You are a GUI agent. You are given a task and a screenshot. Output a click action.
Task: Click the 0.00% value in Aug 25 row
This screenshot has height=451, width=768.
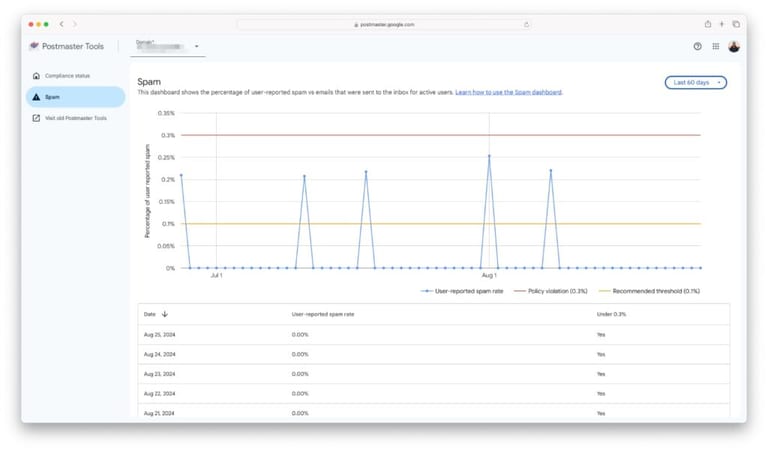point(300,335)
